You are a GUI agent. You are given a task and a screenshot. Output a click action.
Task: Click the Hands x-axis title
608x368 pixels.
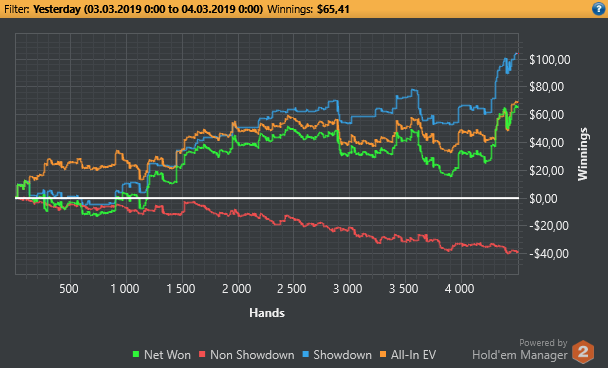point(267,313)
